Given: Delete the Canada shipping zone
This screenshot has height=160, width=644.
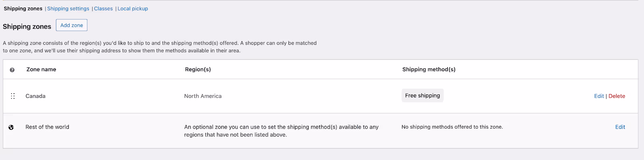Looking at the screenshot, I should click(617, 96).
